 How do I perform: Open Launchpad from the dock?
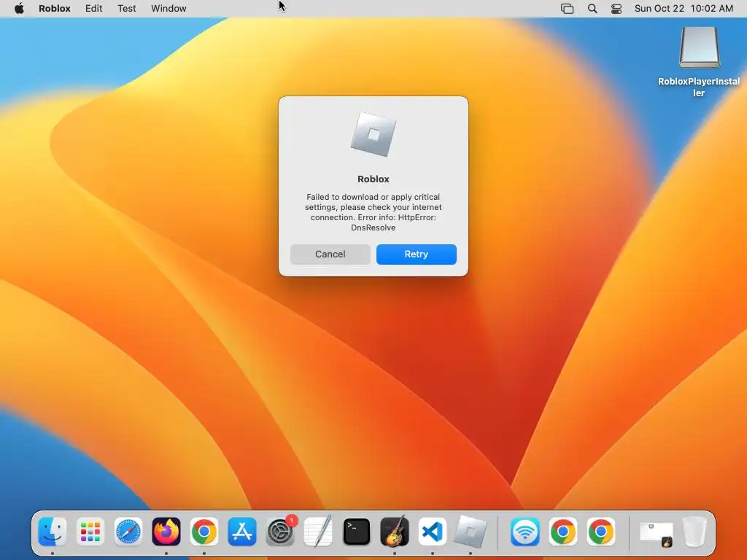click(90, 532)
